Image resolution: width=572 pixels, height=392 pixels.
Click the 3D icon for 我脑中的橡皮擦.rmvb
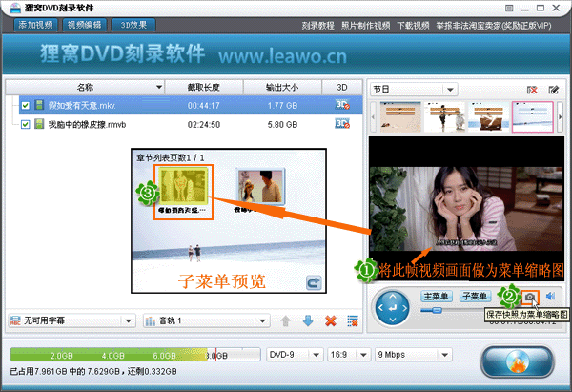342,124
